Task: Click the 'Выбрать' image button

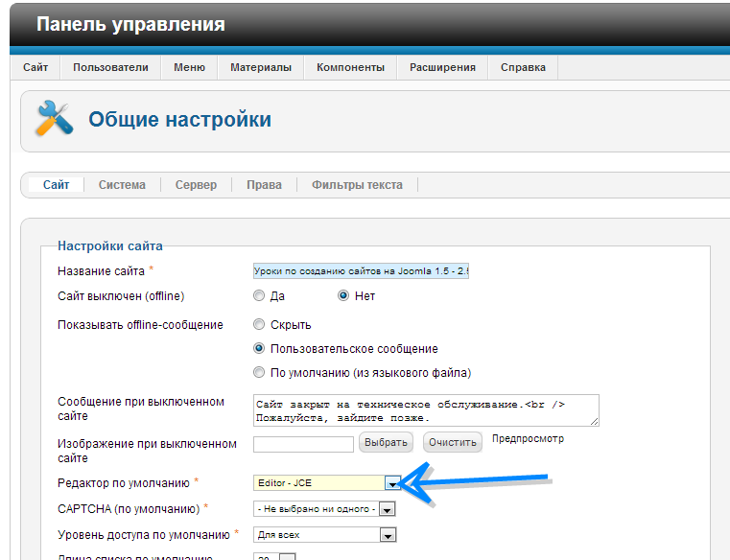Action: (x=386, y=442)
